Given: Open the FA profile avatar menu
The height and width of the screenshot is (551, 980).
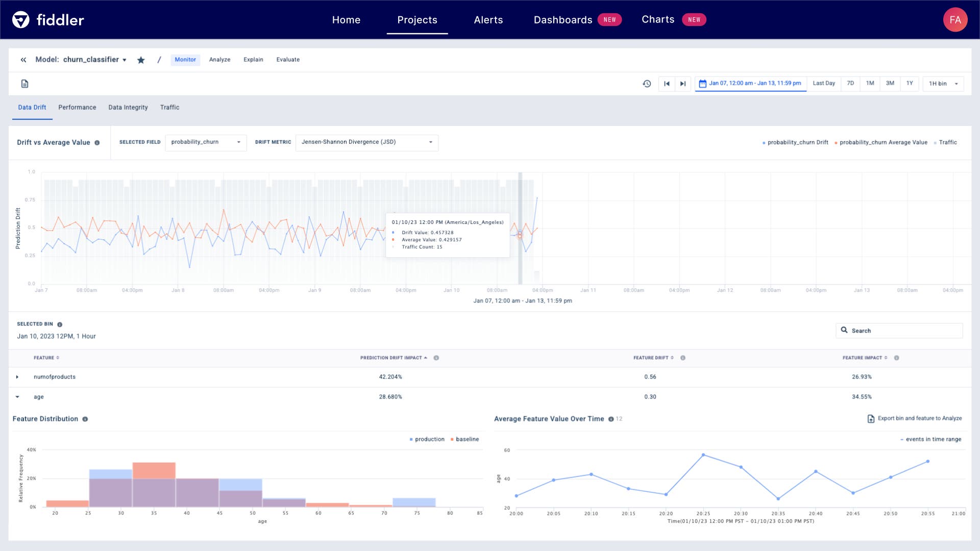Looking at the screenshot, I should click(x=955, y=20).
